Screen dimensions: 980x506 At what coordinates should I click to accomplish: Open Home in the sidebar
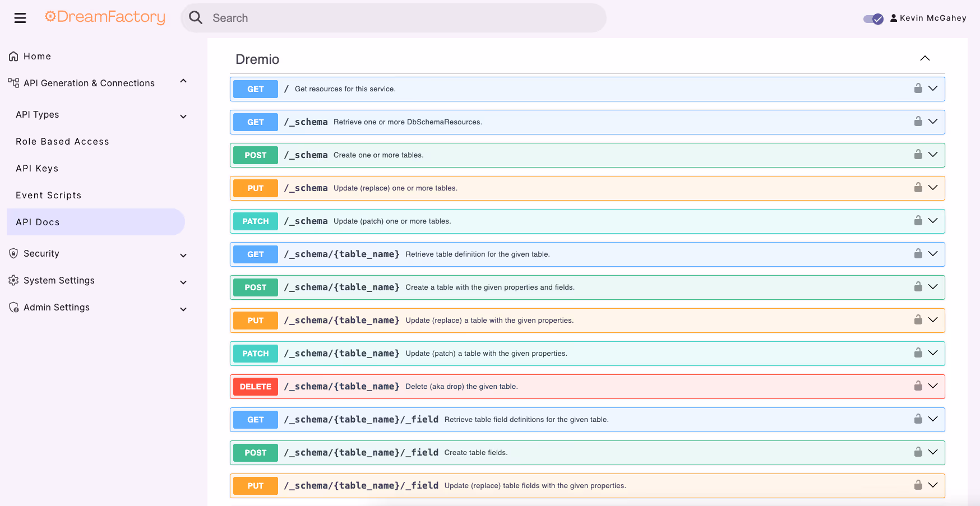pos(38,56)
